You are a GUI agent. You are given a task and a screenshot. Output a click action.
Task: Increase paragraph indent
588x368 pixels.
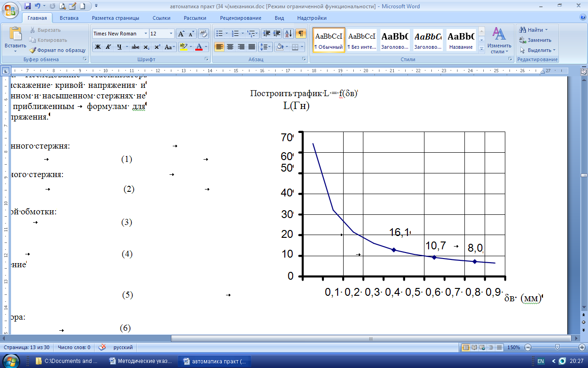coord(277,34)
